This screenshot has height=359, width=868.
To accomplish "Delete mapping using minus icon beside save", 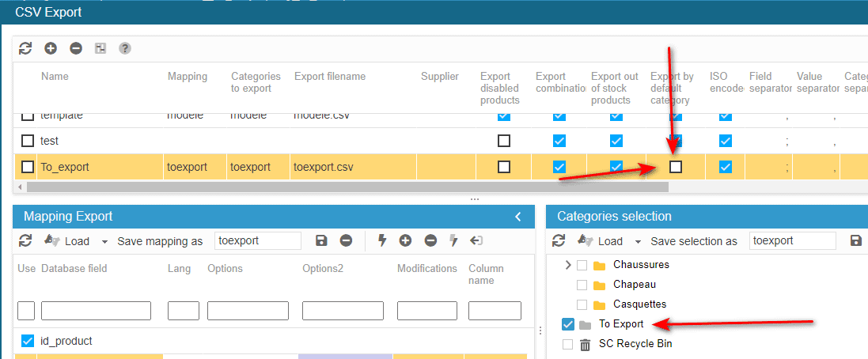I will 346,240.
